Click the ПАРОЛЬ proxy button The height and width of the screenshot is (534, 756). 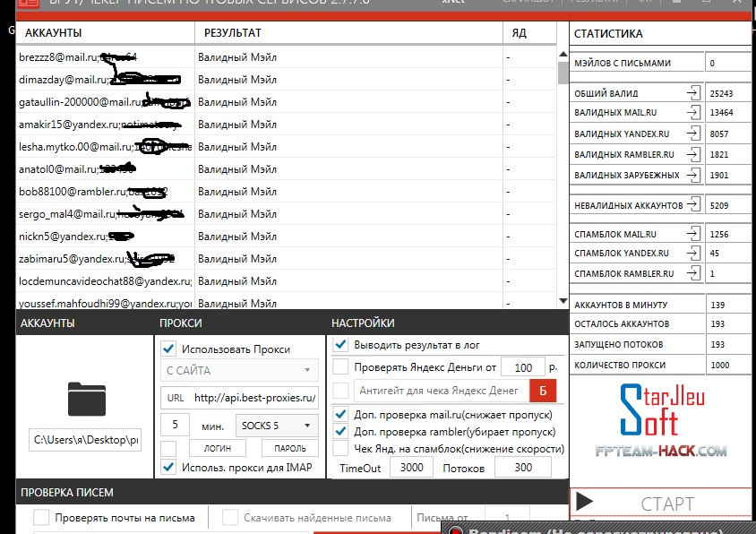click(289, 448)
